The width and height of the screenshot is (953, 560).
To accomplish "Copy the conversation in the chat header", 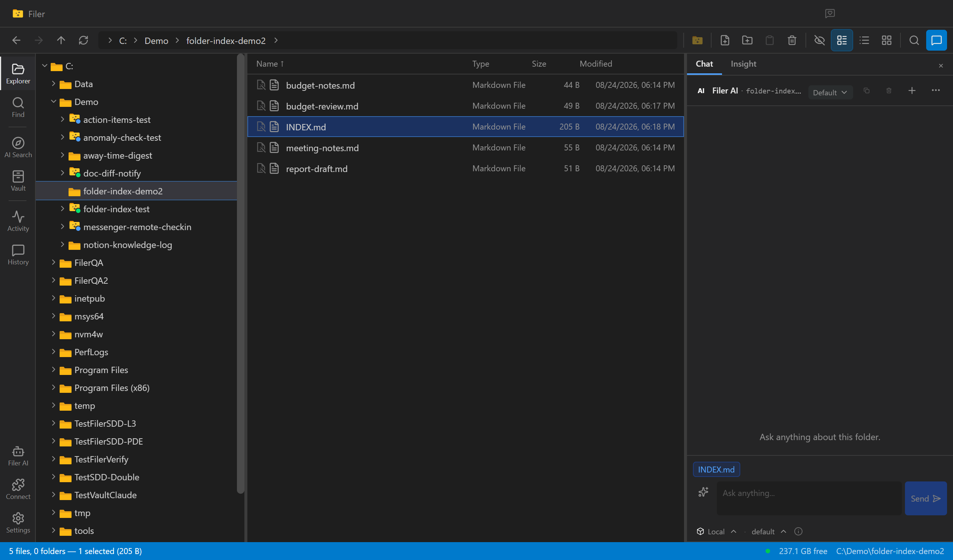I will tap(867, 91).
